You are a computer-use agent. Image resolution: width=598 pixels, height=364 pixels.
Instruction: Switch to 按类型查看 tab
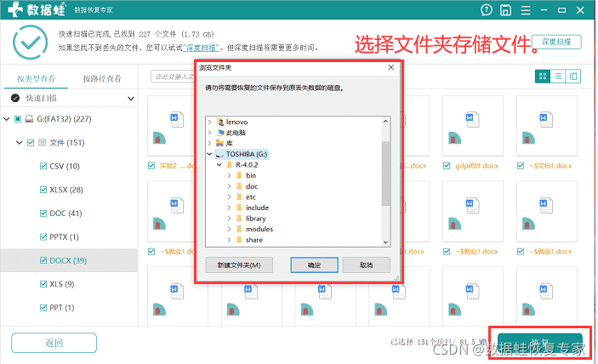37,78
